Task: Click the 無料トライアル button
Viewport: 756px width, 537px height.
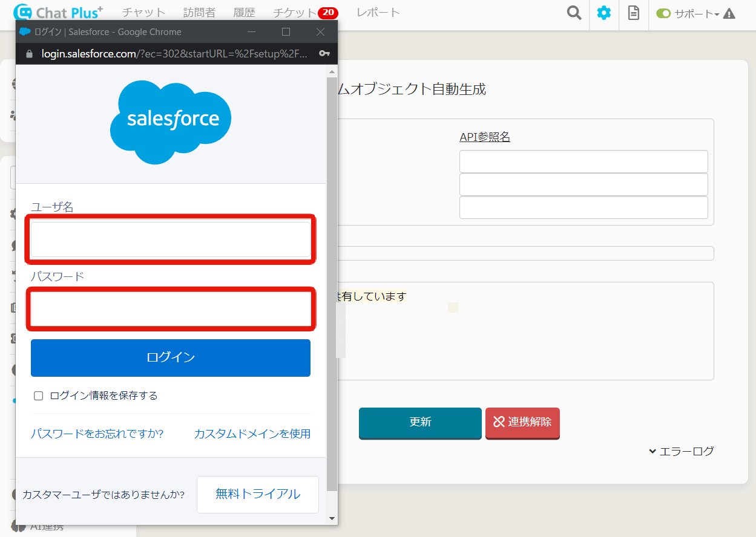Action: 258,494
